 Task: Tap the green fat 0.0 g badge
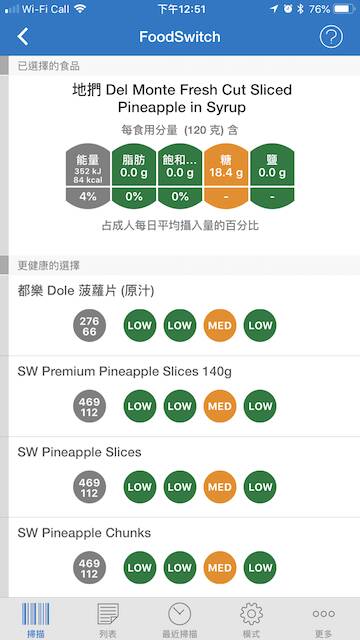[x=134, y=176]
